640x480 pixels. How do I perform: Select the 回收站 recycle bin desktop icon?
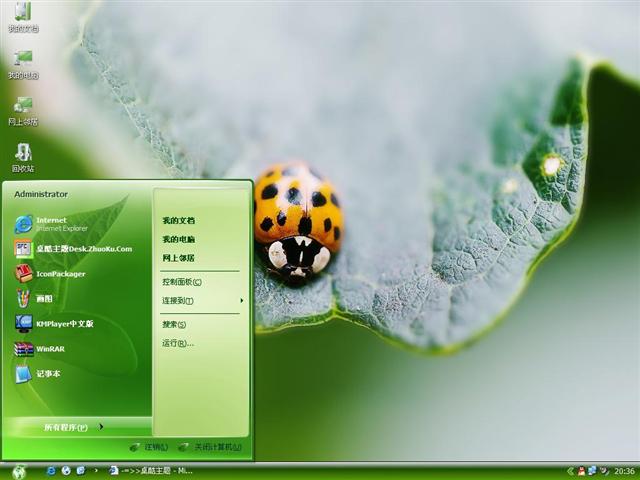[x=23, y=157]
